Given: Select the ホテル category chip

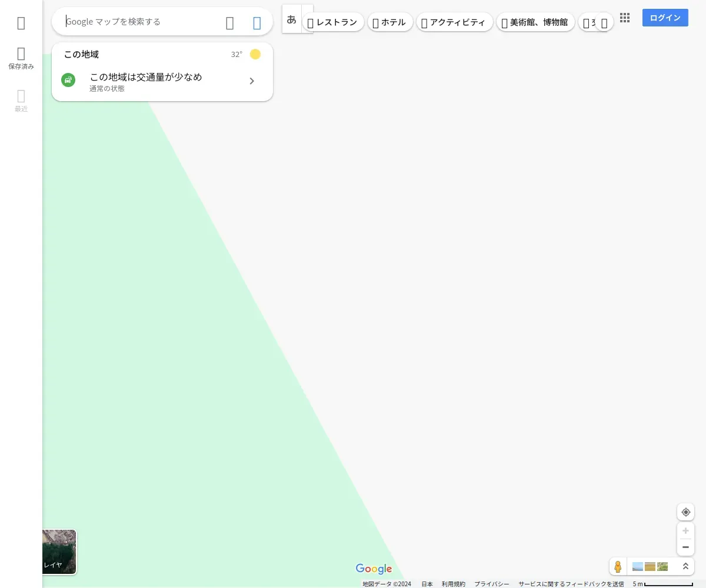Looking at the screenshot, I should pos(390,22).
